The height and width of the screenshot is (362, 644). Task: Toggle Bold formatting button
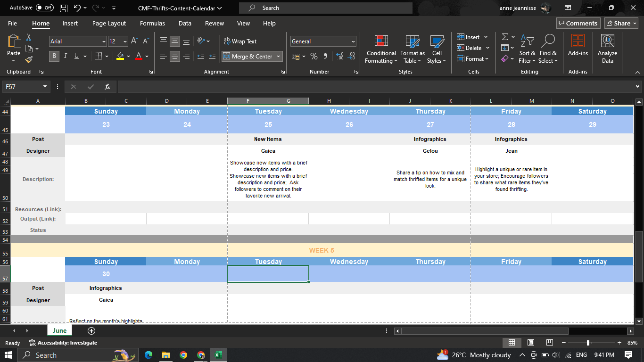coord(54,56)
